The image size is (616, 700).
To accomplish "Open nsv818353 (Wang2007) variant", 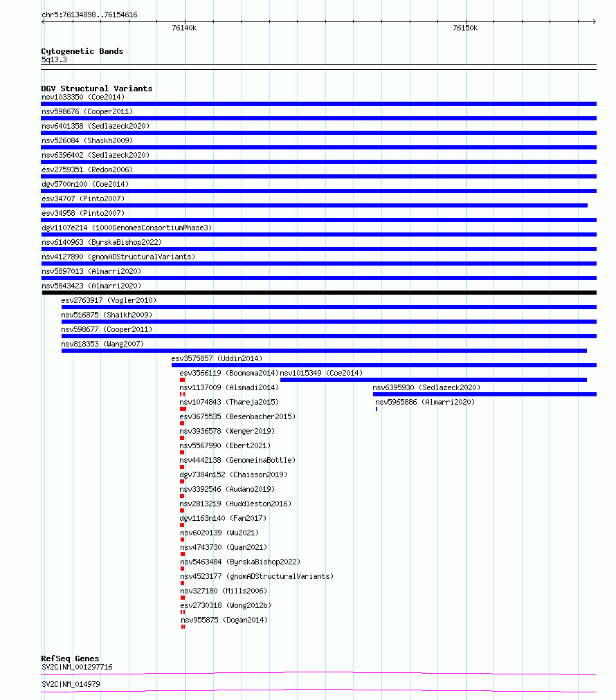I will 102,344.
